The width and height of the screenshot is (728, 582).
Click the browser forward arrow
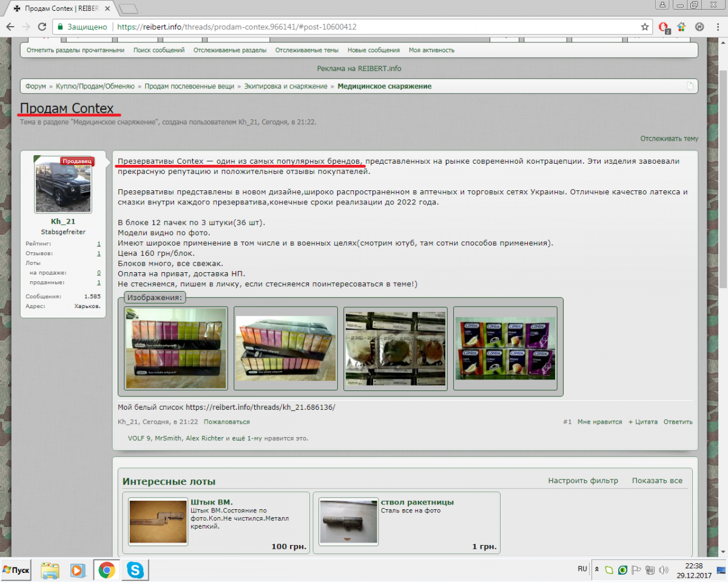[26, 27]
